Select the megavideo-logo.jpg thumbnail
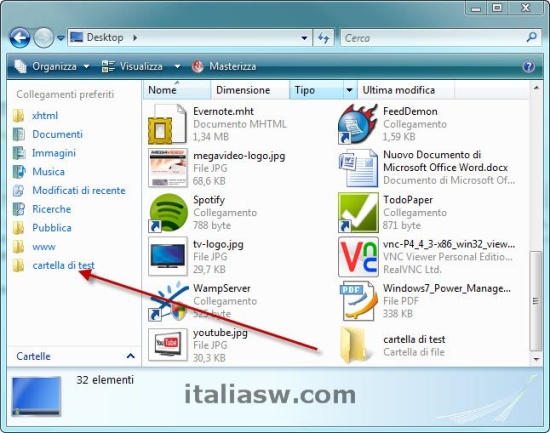 click(168, 168)
